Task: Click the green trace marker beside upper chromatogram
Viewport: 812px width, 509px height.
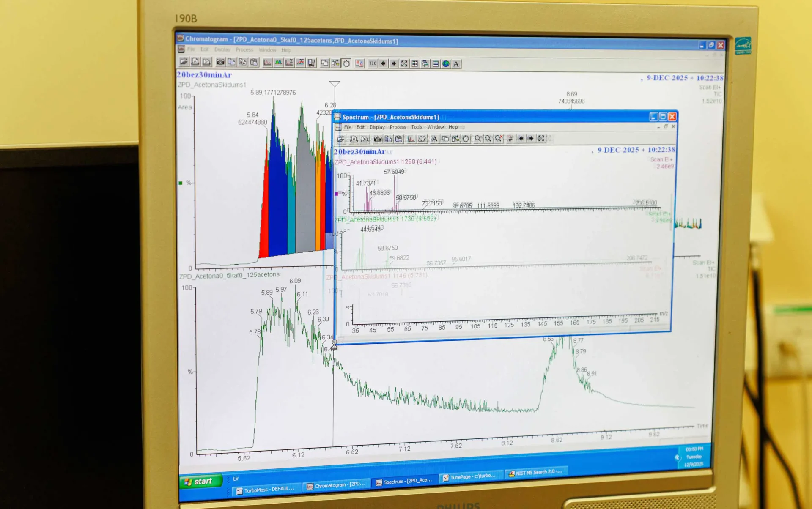Action: (x=181, y=183)
